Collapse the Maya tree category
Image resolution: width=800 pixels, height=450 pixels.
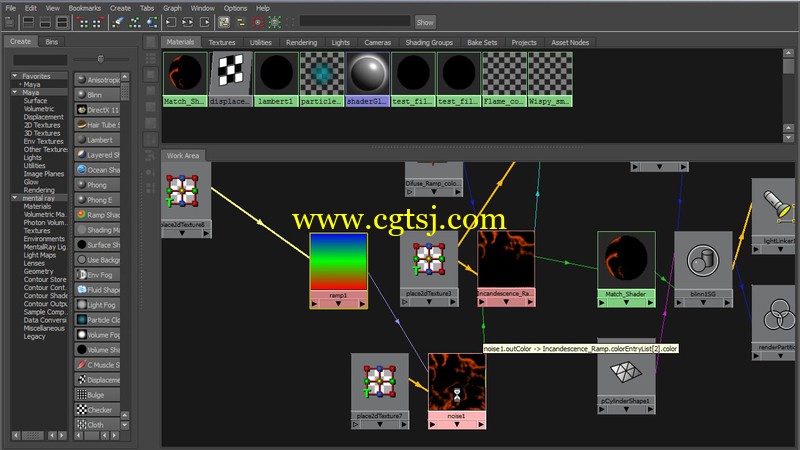click(15, 92)
